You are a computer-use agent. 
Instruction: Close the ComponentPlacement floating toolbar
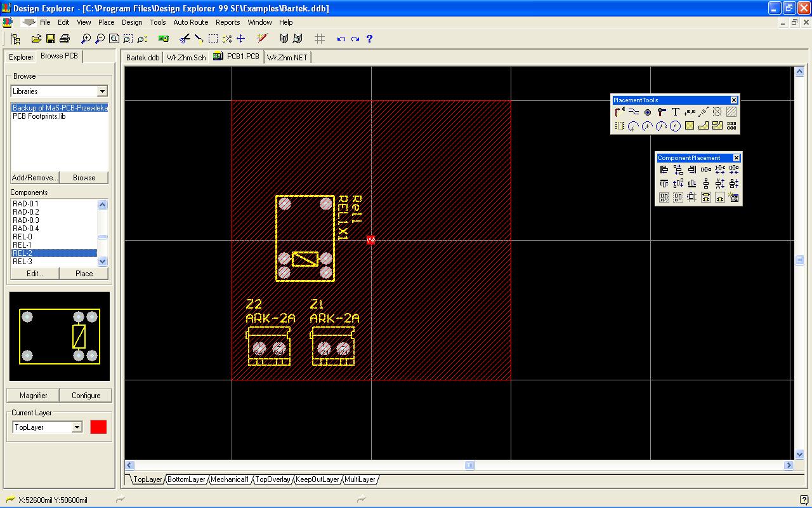click(x=737, y=157)
